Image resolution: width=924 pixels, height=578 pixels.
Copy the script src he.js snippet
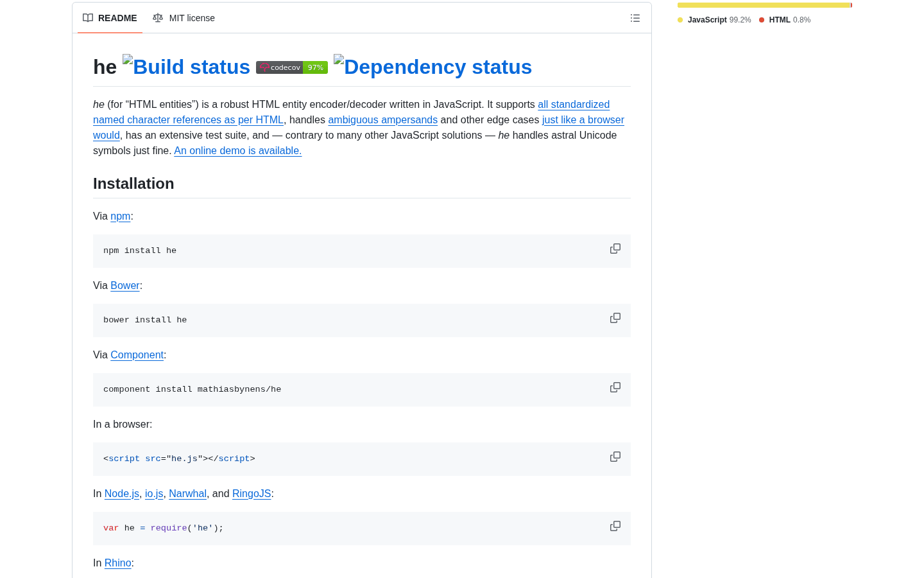click(x=615, y=457)
